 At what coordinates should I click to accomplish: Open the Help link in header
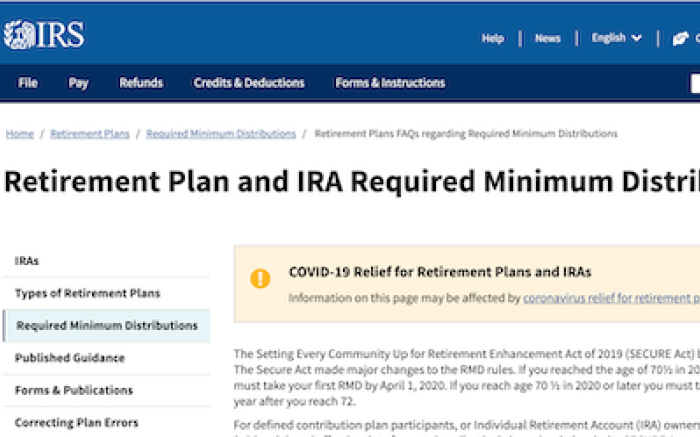tap(493, 38)
